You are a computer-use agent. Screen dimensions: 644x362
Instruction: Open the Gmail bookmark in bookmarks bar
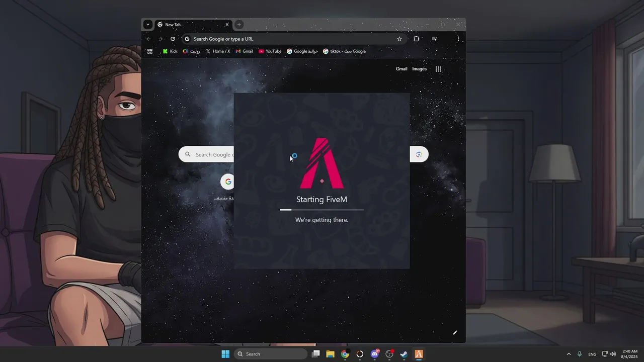coord(245,51)
